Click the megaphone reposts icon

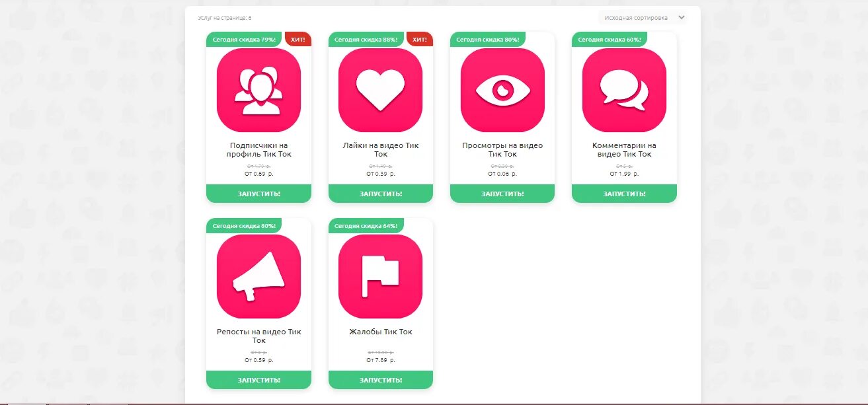(x=258, y=276)
